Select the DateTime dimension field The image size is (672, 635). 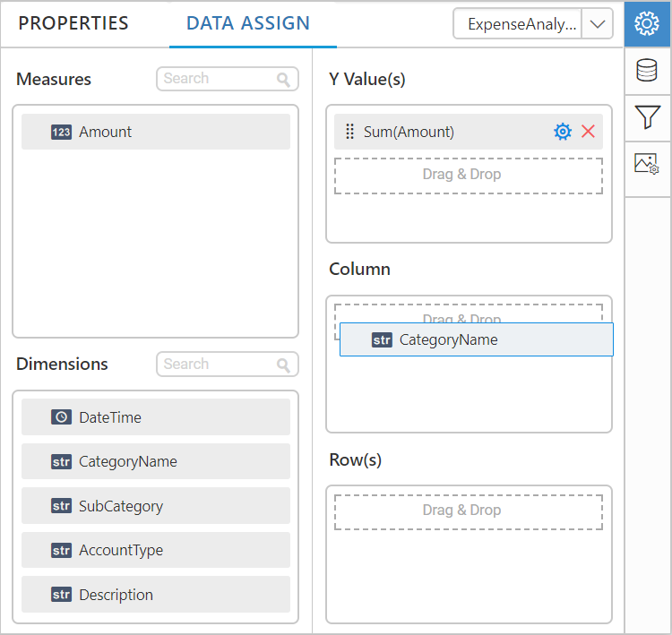[x=156, y=417]
